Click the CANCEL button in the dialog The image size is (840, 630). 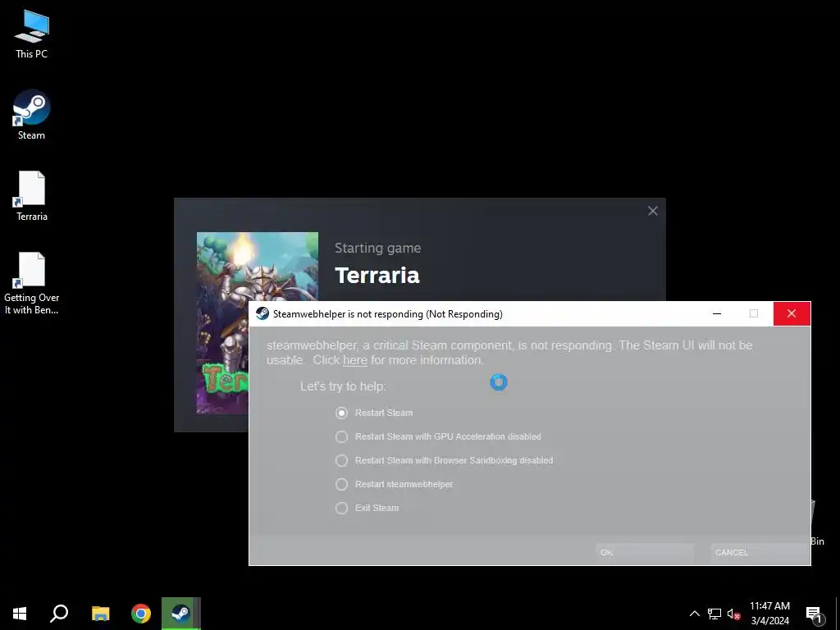[x=760, y=552]
